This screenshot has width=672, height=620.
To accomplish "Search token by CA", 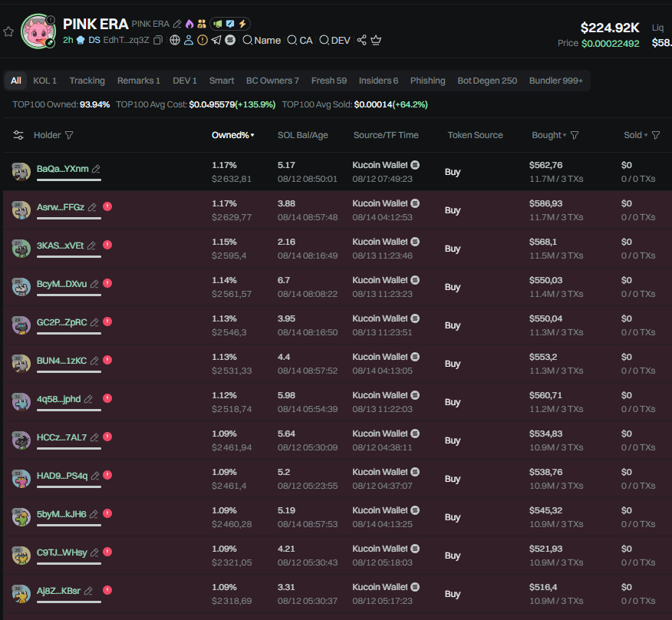I will click(300, 41).
